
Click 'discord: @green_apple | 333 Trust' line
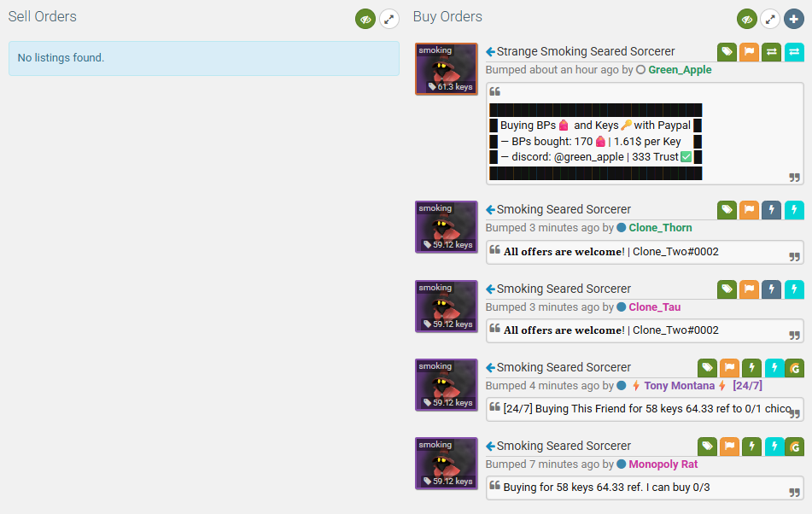click(595, 157)
